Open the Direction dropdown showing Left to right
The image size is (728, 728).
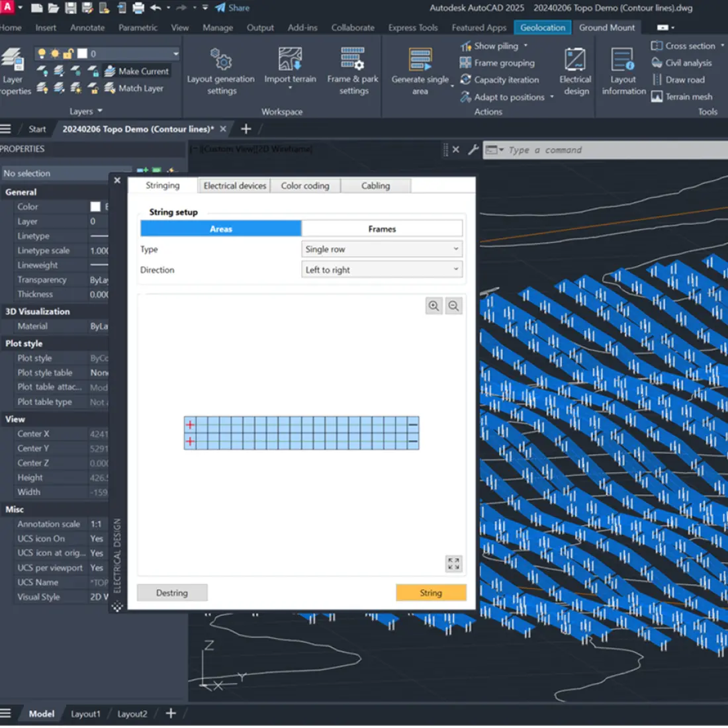(382, 269)
